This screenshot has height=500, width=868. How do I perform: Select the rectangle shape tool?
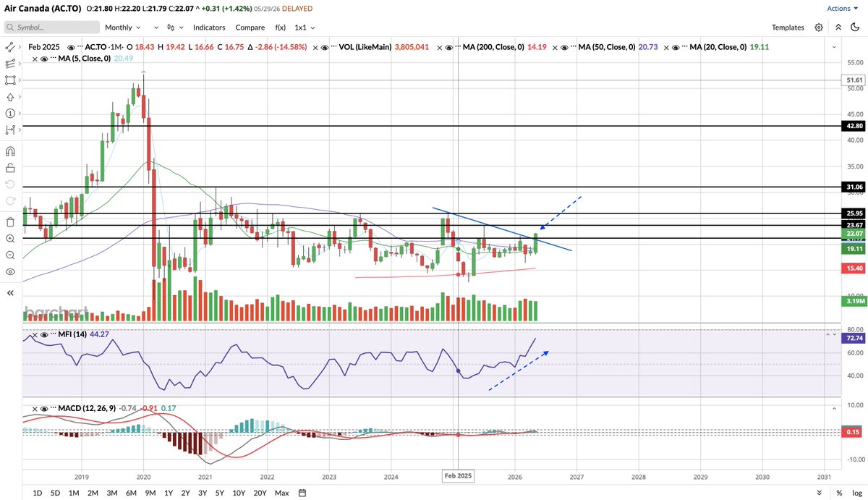click(10, 80)
